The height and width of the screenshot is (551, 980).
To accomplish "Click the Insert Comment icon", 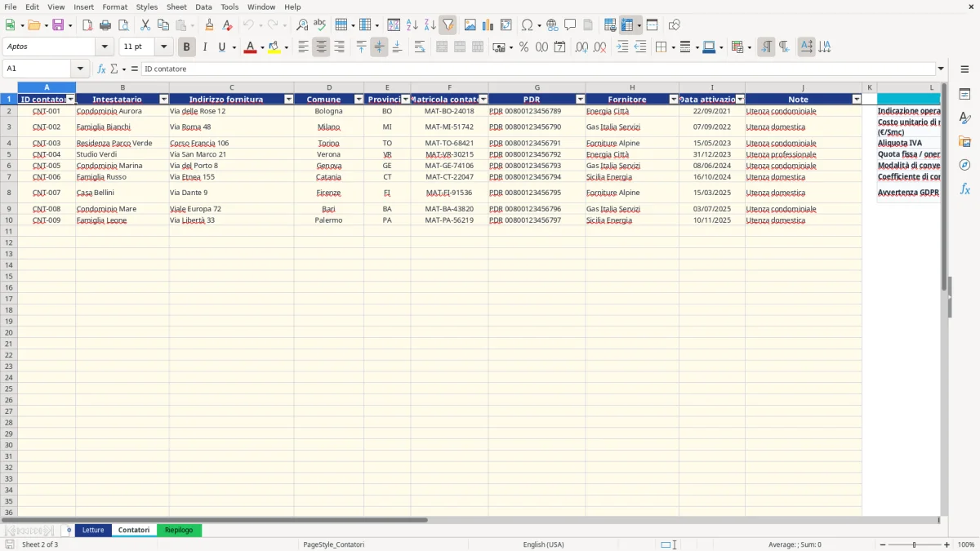I will pos(570,25).
